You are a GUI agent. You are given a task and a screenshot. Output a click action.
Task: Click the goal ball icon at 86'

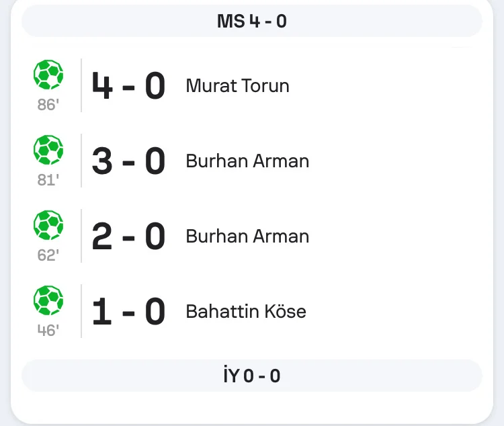48,75
